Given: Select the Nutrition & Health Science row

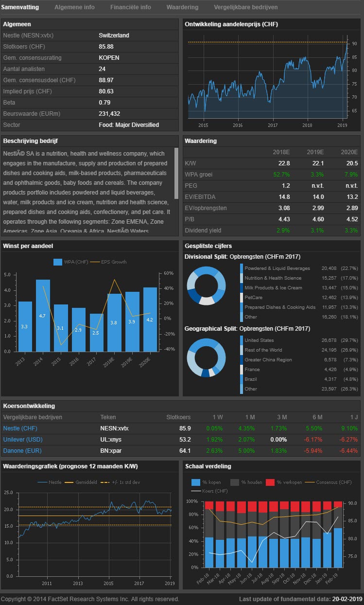Looking at the screenshot, I should (300, 278).
